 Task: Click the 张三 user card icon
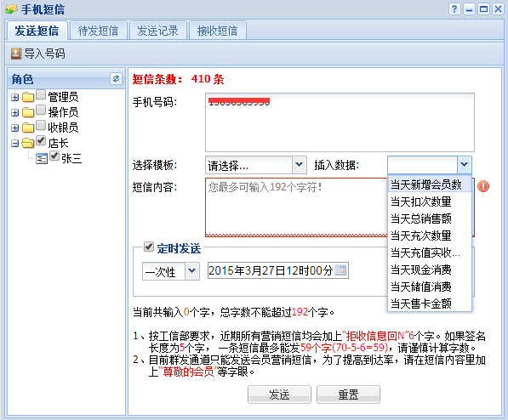[42, 158]
